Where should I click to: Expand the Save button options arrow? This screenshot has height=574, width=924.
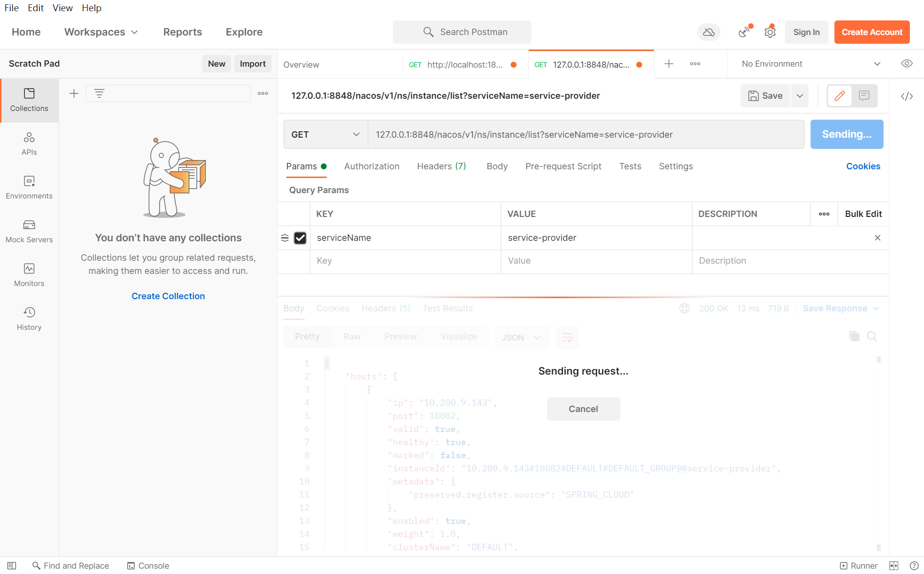[800, 96]
